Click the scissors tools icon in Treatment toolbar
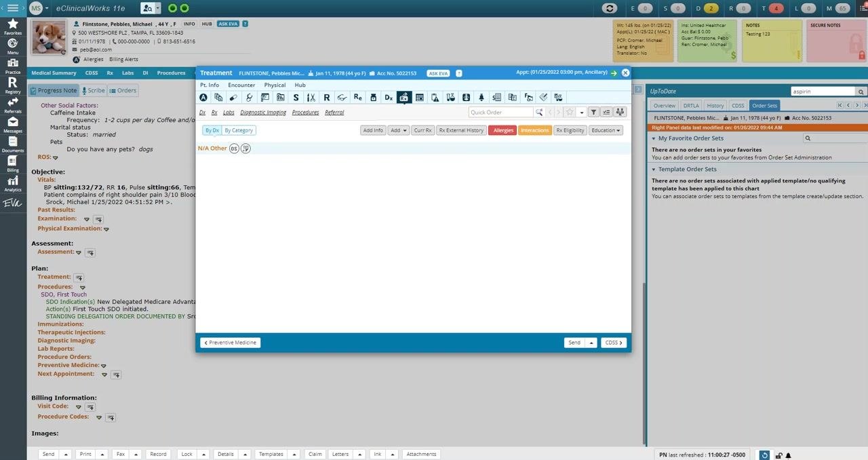This screenshot has width=868, height=460. pos(311,98)
